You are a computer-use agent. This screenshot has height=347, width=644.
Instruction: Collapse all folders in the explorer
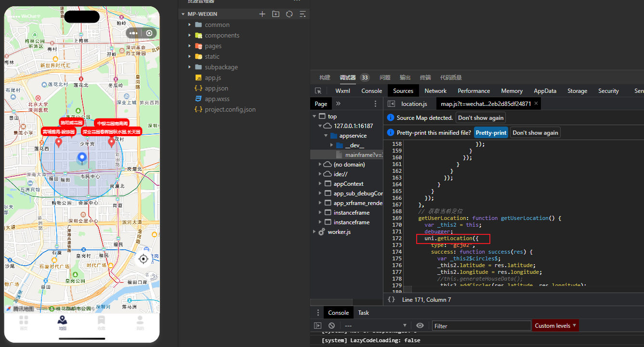tap(302, 14)
